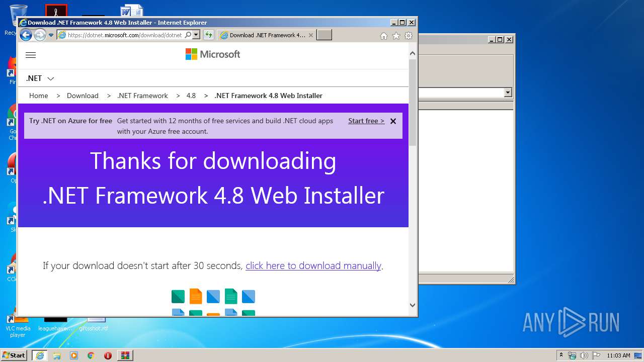This screenshot has height=362, width=644.
Task: Select the Word document desktop icon
Action: point(132,11)
